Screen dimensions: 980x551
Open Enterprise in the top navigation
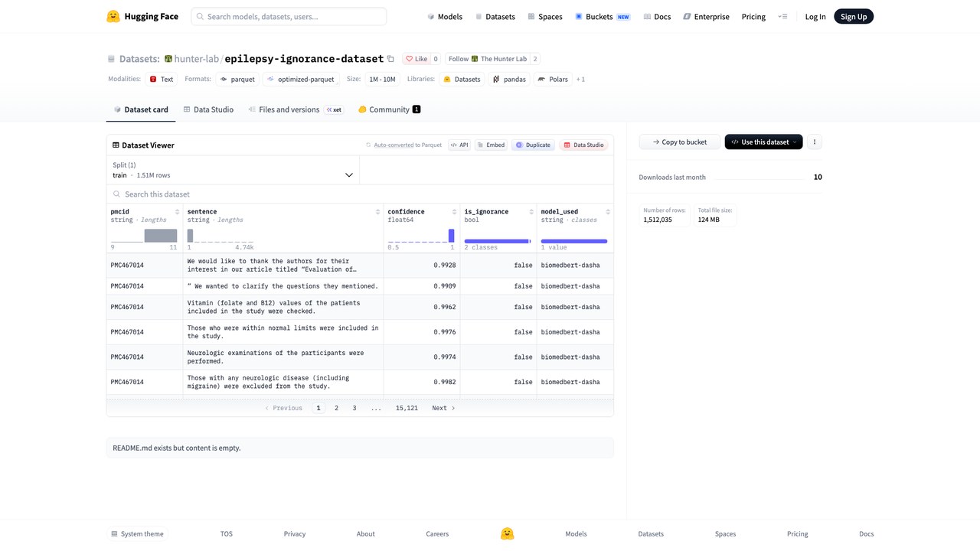point(706,16)
